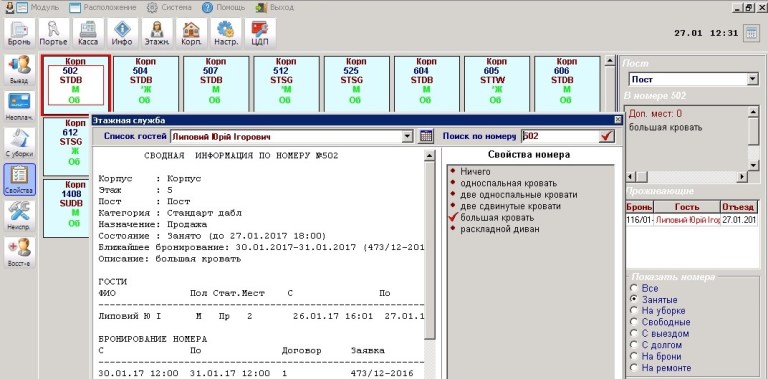This screenshot has height=379, width=768.
Task: Expand the Пост dropdown
Action: click(x=752, y=79)
